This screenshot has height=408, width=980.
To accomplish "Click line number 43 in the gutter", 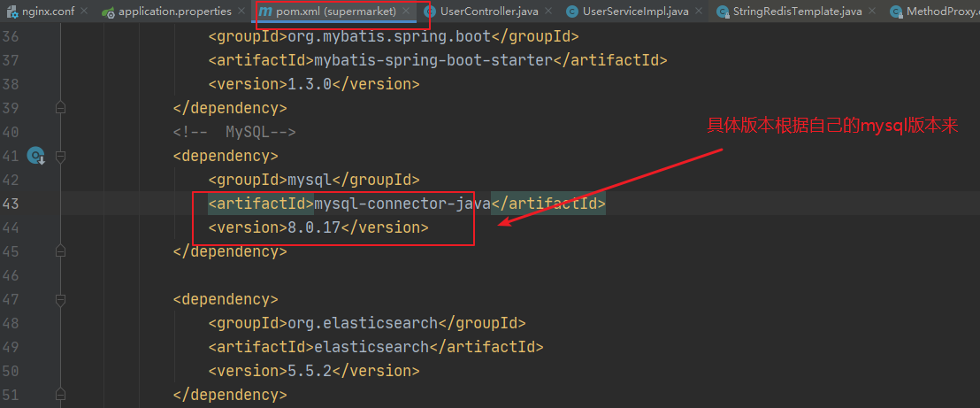I will point(10,204).
